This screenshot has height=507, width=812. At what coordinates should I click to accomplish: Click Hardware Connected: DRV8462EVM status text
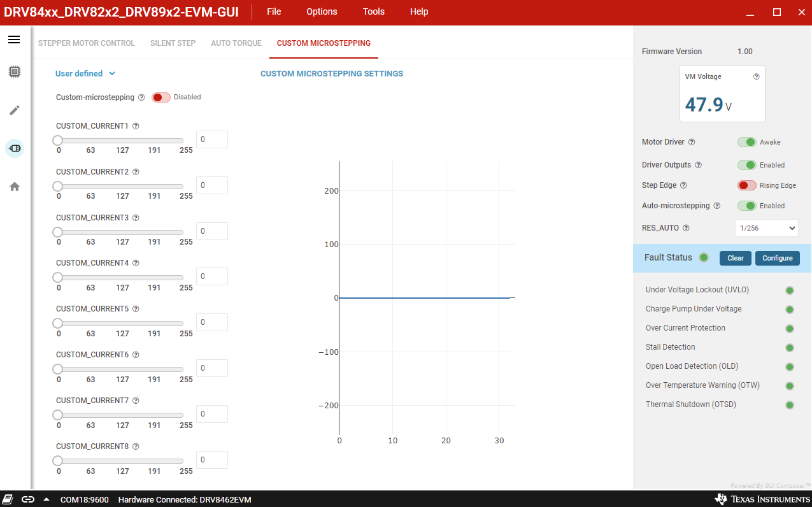point(185,499)
